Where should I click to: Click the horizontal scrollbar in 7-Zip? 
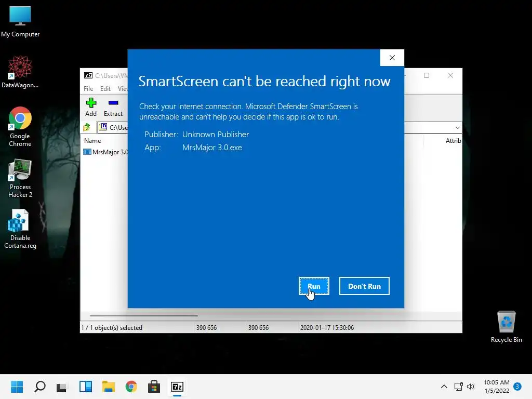[144, 315]
